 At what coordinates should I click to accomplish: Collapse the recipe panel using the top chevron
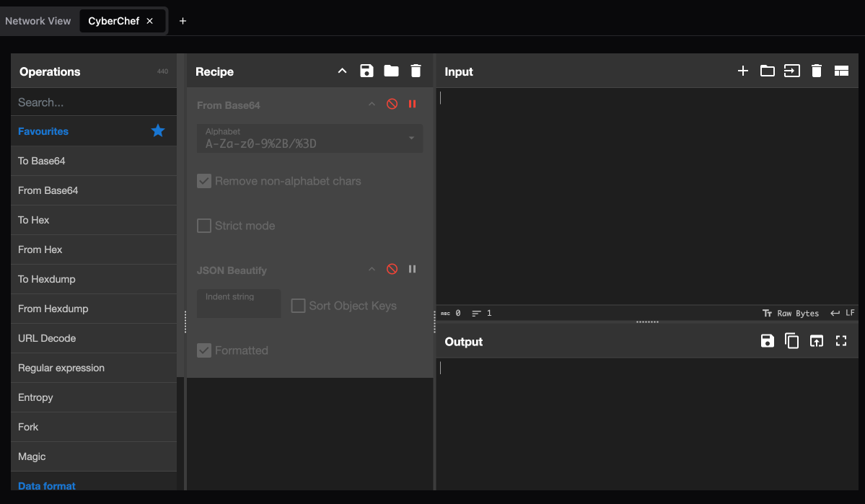(x=342, y=71)
